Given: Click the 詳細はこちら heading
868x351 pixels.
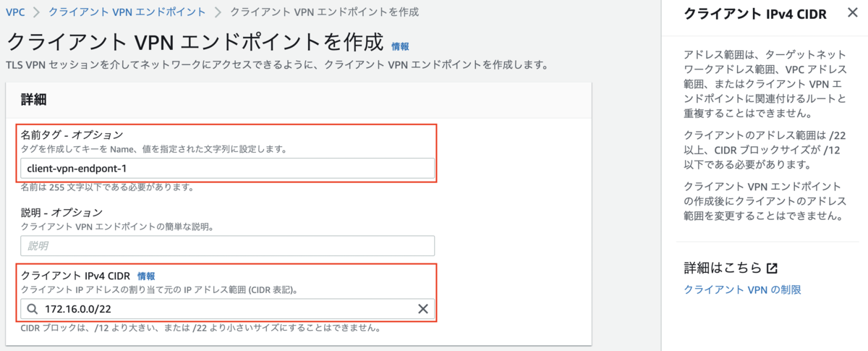Looking at the screenshot, I should click(723, 268).
